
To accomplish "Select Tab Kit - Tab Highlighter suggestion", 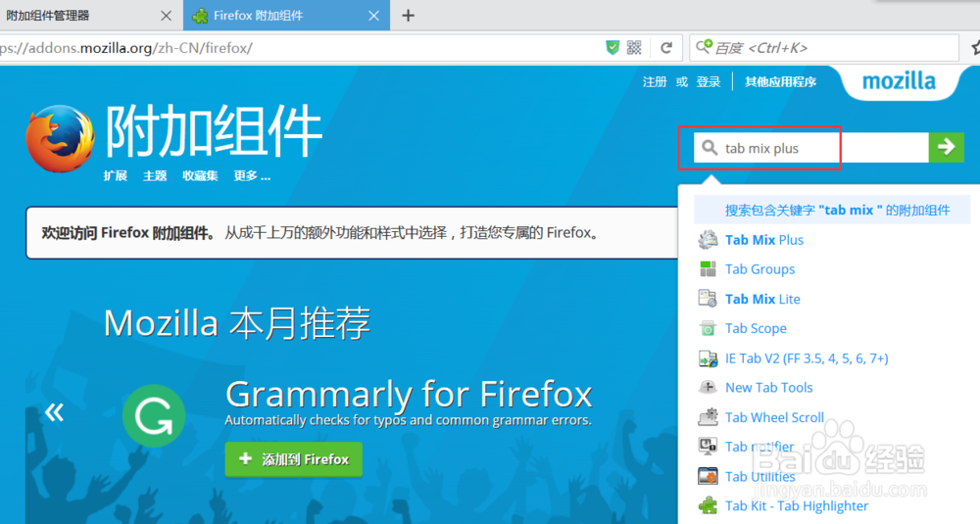I will point(797,506).
